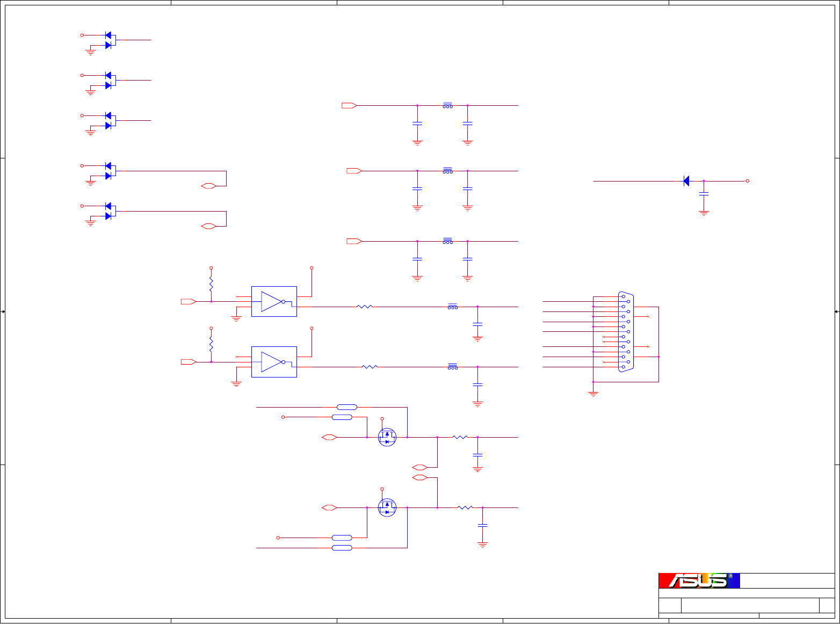Select the input port of the third filter row
This screenshot has width=840, height=624.
[x=354, y=241]
